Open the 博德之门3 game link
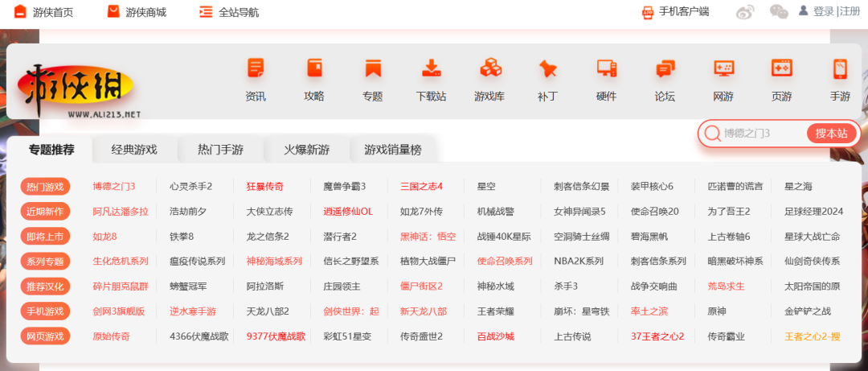This screenshot has width=868, height=371. 114,187
